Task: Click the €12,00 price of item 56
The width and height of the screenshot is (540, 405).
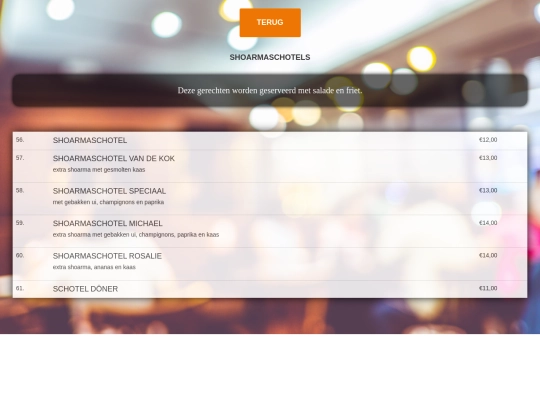Action: [x=488, y=140]
